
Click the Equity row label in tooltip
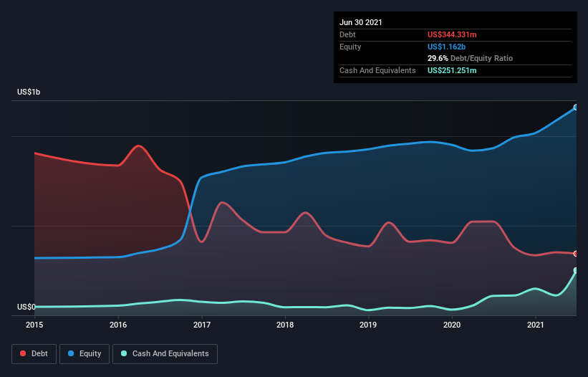click(350, 47)
